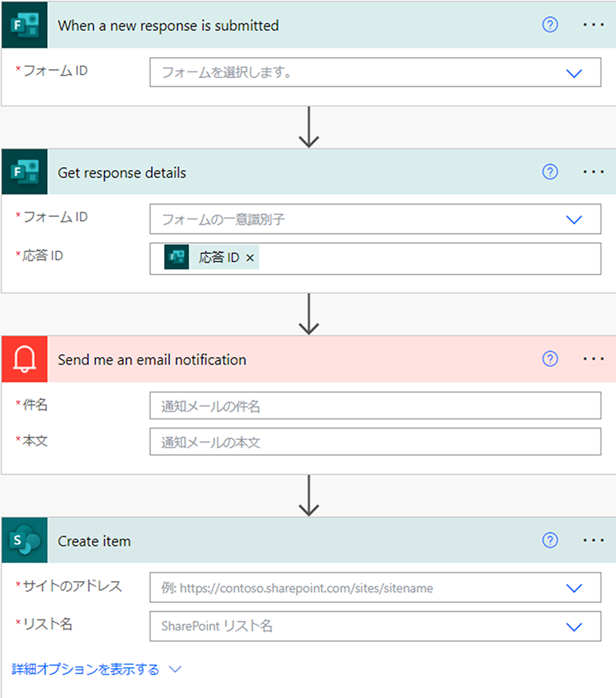Open help for Get response details step
This screenshot has width=616, height=698.
tap(550, 173)
